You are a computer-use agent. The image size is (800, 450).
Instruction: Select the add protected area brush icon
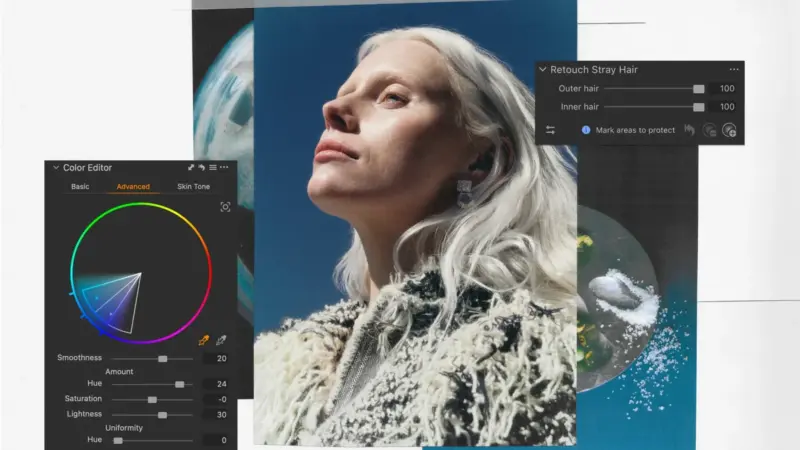click(729, 130)
